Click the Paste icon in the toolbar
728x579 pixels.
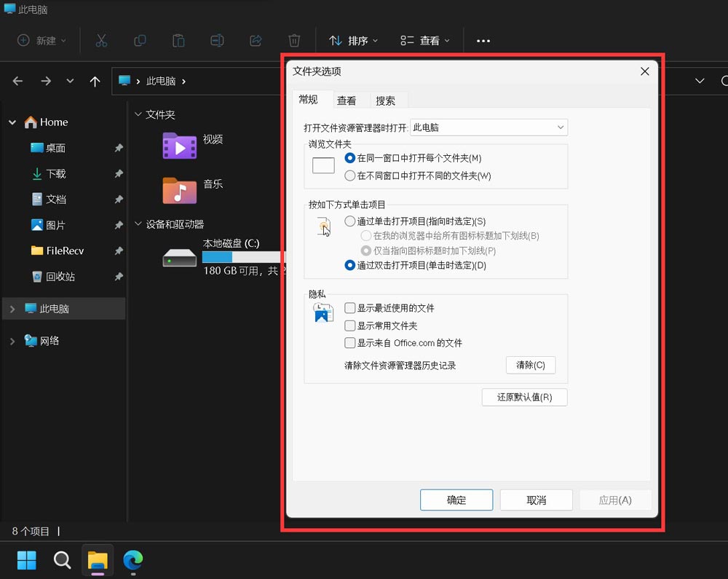178,40
